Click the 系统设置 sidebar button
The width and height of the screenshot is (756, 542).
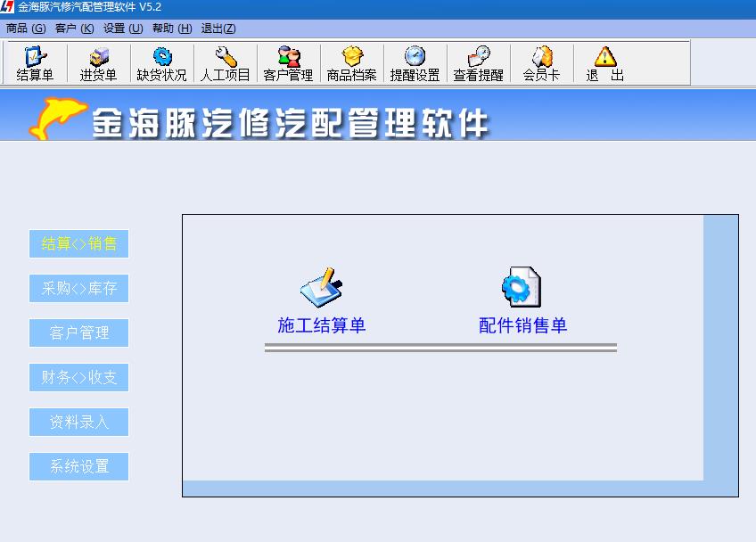click(x=79, y=466)
